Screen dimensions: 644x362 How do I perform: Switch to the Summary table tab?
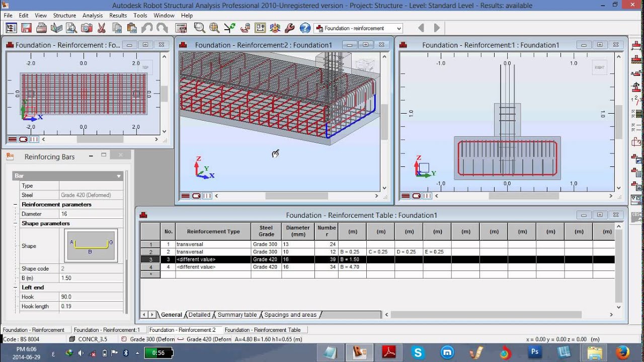tap(237, 315)
